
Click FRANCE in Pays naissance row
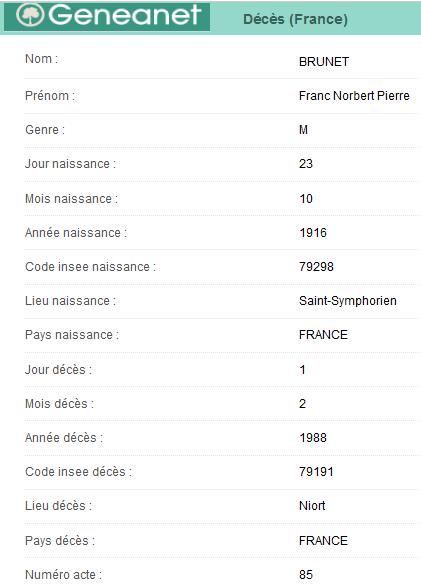coord(323,335)
